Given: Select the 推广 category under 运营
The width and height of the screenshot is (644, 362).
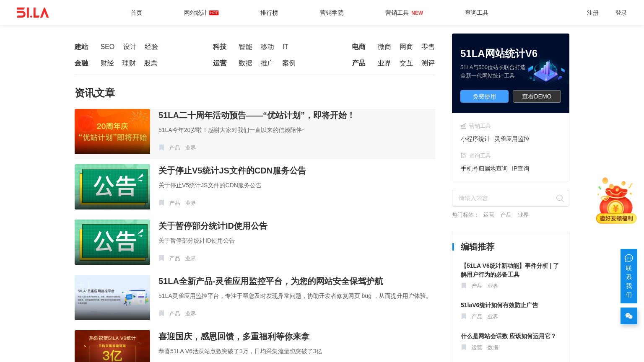Looking at the screenshot, I should [x=267, y=63].
